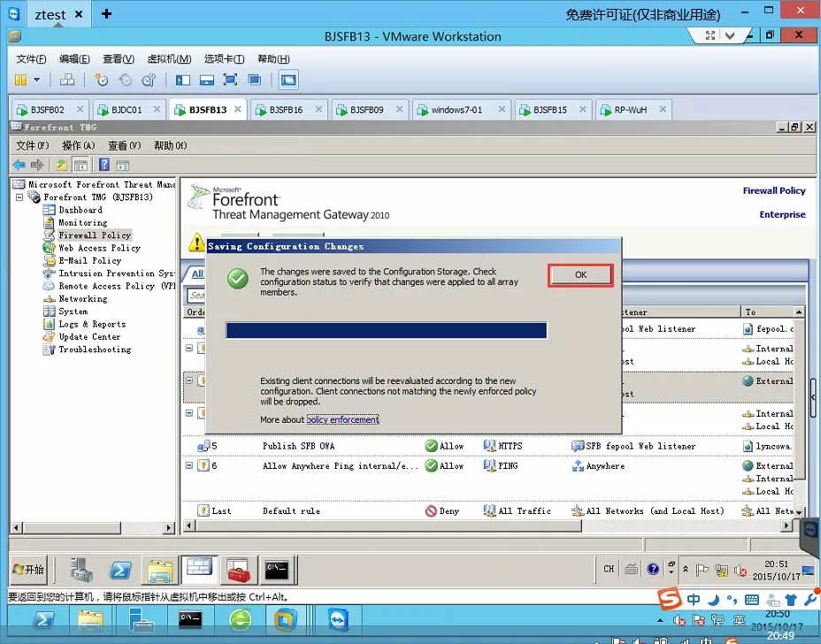Click TMG back navigation arrow
This screenshot has width=821, height=644.
point(19,165)
